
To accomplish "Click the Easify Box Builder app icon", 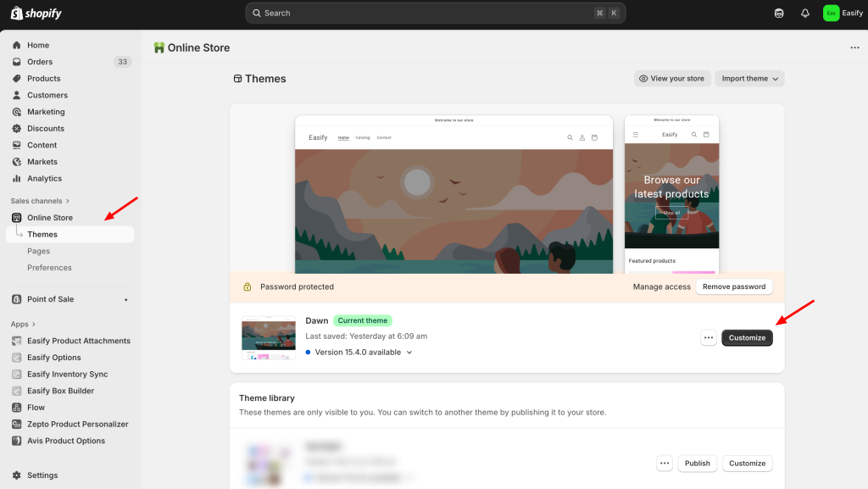I will click(x=17, y=391).
